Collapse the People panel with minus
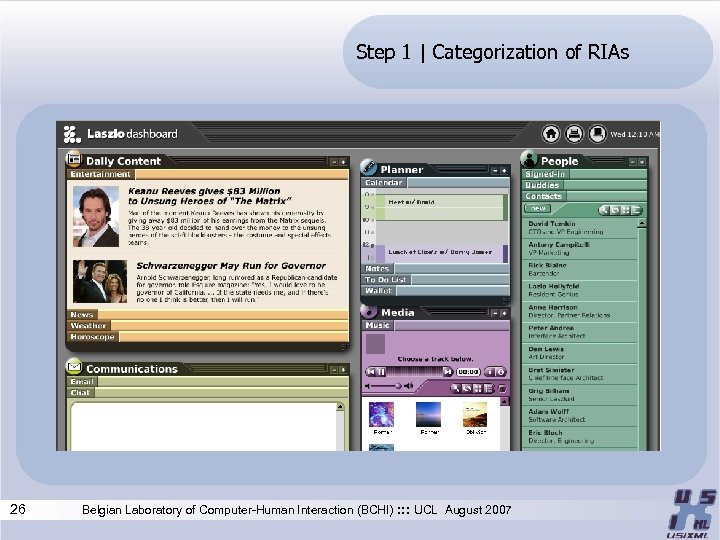 [x=633, y=162]
